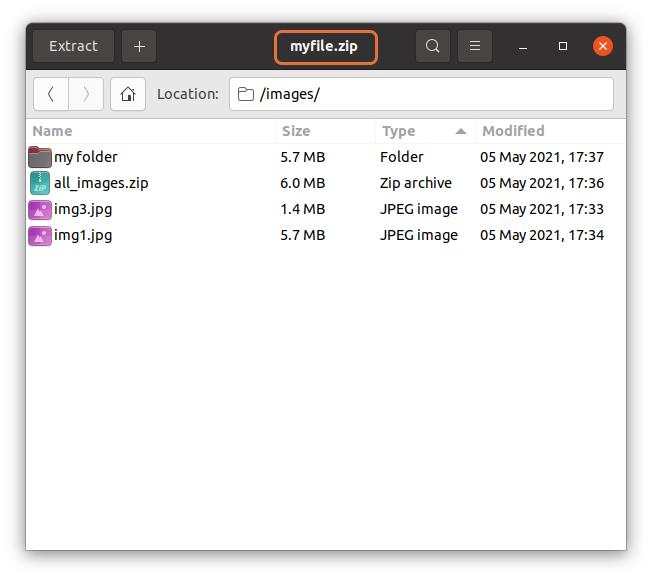Click the Location path input field
The image size is (652, 579).
coord(421,94)
